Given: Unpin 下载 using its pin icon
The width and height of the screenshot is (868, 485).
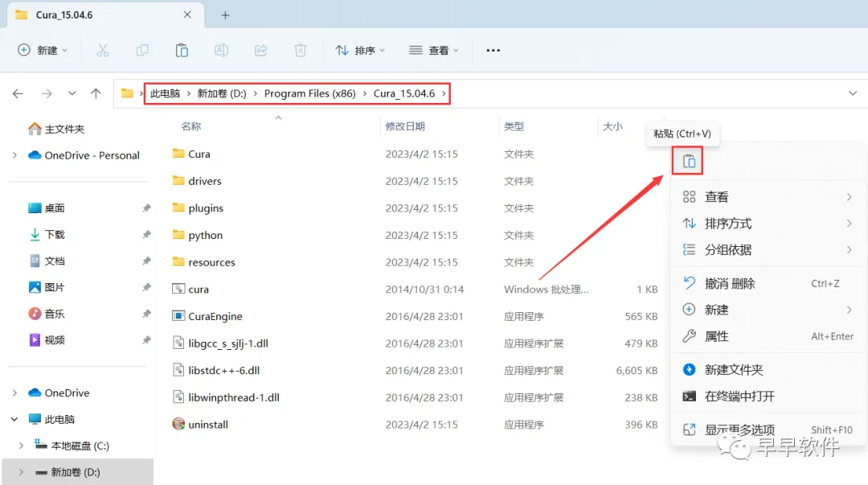Looking at the screenshot, I should pos(146,235).
